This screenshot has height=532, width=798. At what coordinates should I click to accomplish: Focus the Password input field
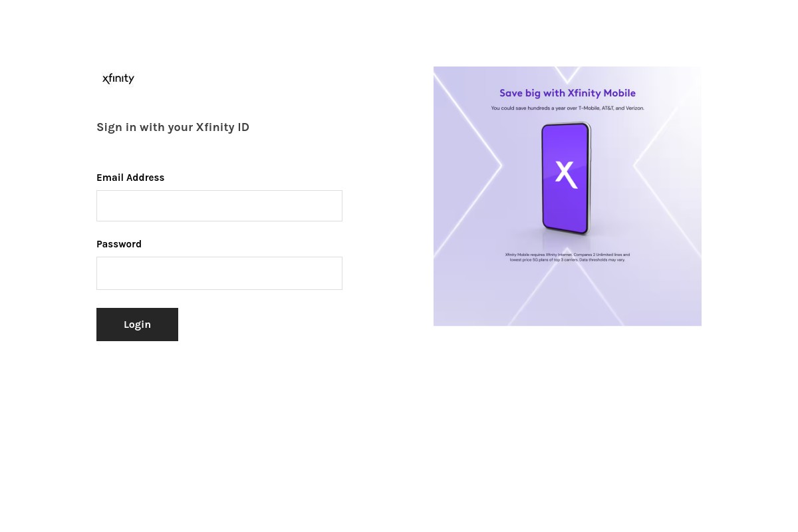(219, 273)
